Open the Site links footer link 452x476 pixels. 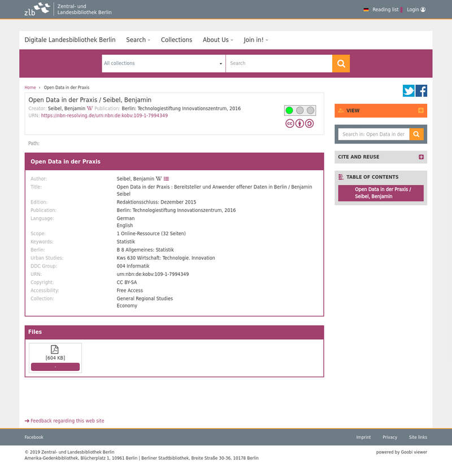pos(418,437)
